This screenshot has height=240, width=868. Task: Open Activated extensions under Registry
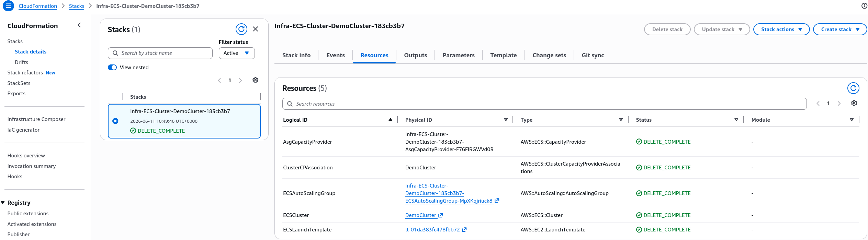pos(32,224)
